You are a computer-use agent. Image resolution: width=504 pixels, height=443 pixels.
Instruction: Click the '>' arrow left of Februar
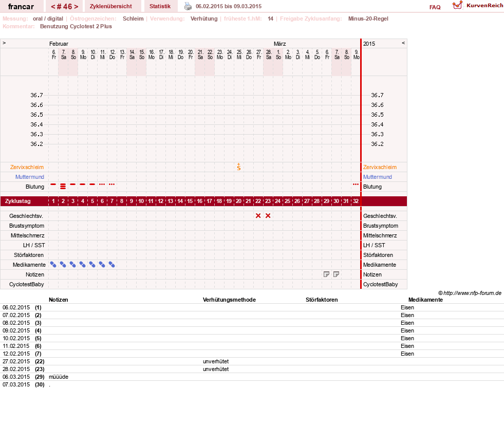[4, 43]
